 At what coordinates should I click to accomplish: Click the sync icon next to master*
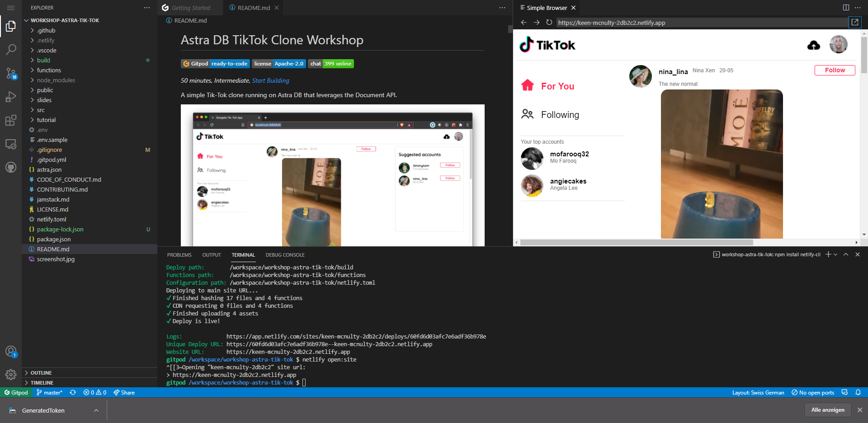coord(73,392)
